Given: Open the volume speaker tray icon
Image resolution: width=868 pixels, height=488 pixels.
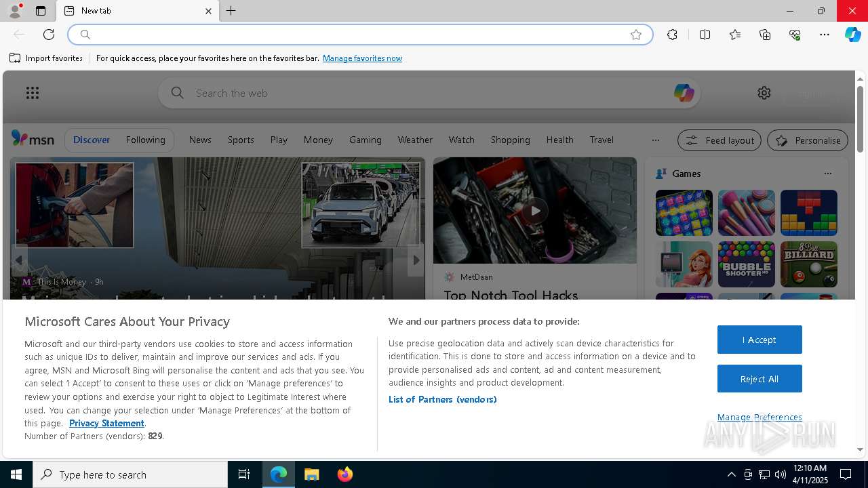Looking at the screenshot, I should pyautogui.click(x=781, y=474).
